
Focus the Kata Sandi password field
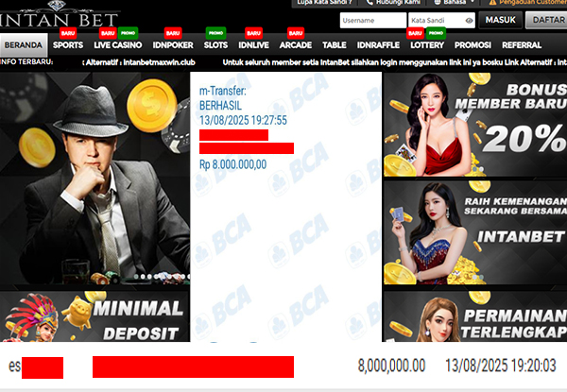[x=441, y=20]
